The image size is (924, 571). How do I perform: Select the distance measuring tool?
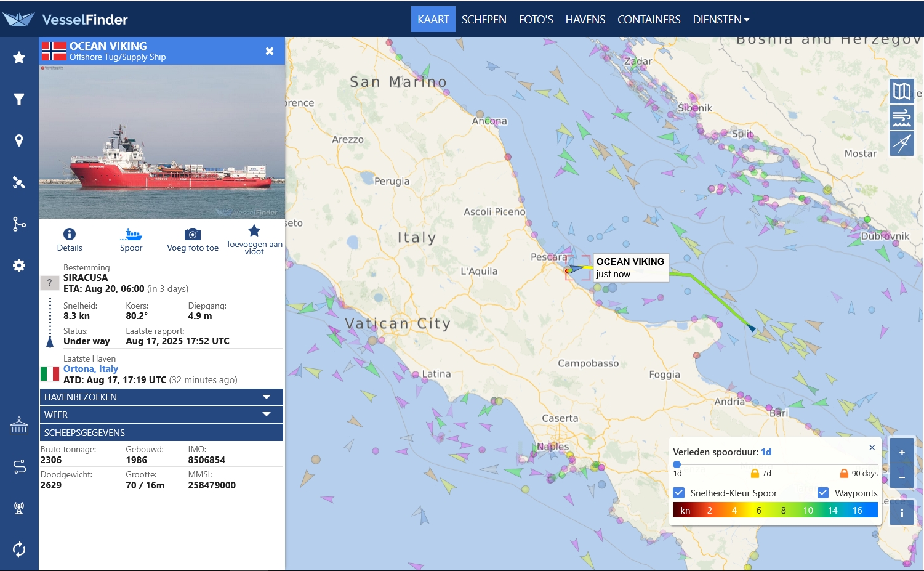pyautogui.click(x=902, y=144)
